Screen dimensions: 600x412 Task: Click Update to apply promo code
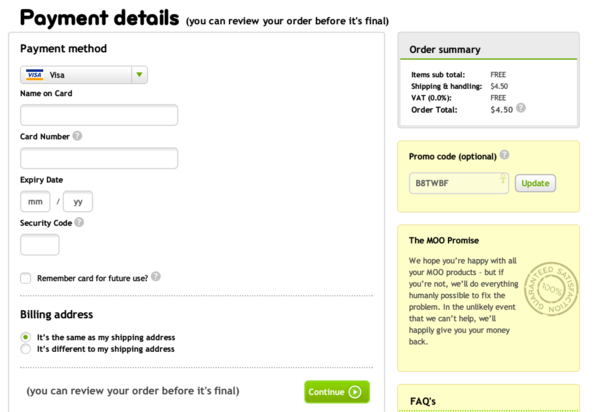(535, 183)
